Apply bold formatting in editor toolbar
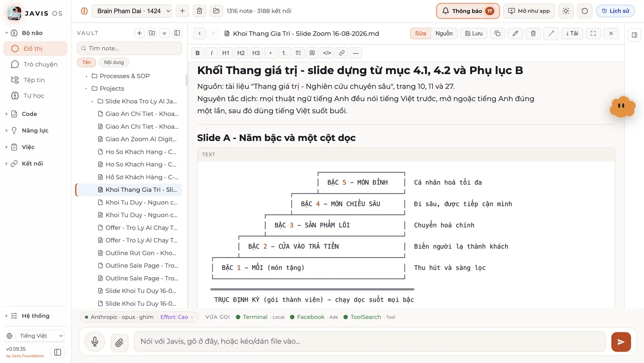 tap(198, 53)
